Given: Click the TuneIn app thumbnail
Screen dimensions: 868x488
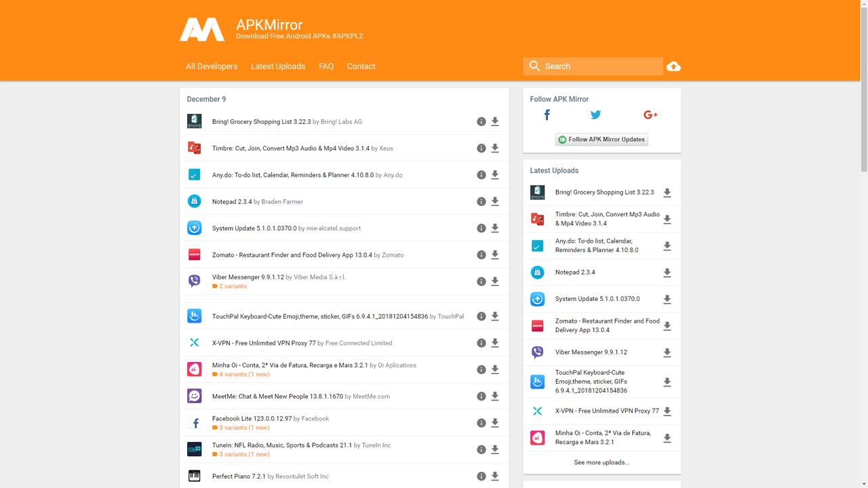Looking at the screenshot, I should pyautogui.click(x=195, y=449).
